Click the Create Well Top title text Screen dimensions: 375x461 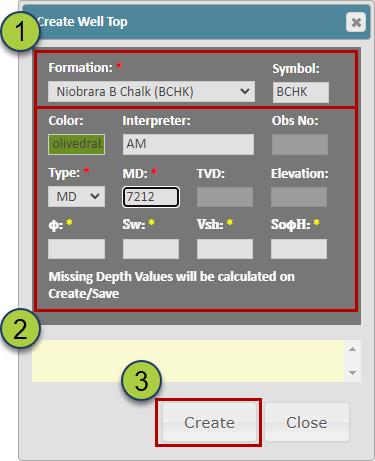[82, 22]
